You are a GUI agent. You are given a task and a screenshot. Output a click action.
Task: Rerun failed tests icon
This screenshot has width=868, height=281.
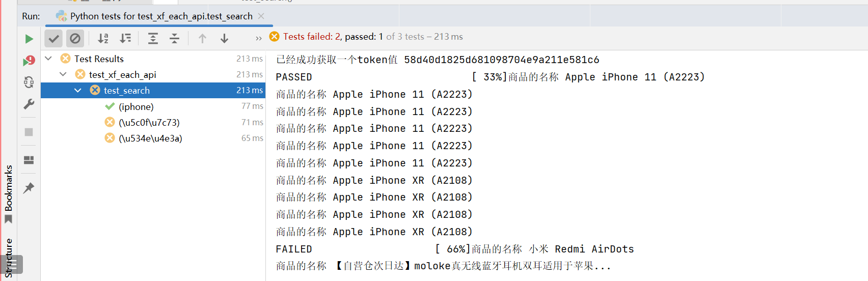point(29,61)
